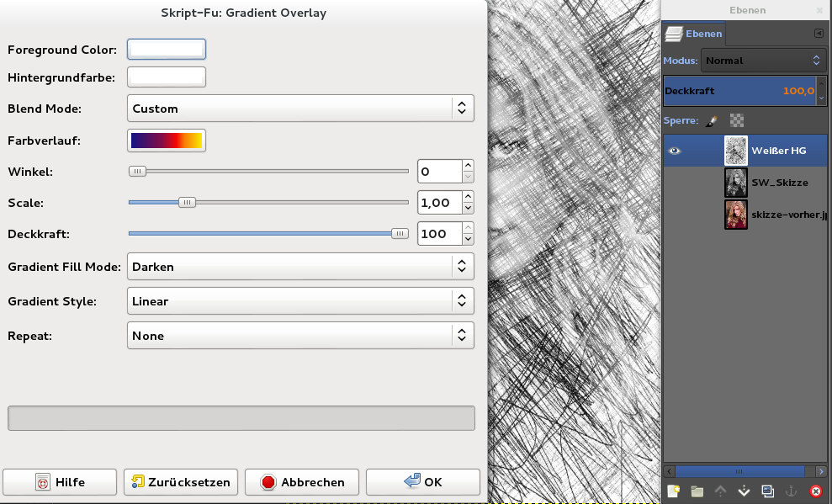
Task: Create a new layer group folder
Action: click(x=697, y=491)
